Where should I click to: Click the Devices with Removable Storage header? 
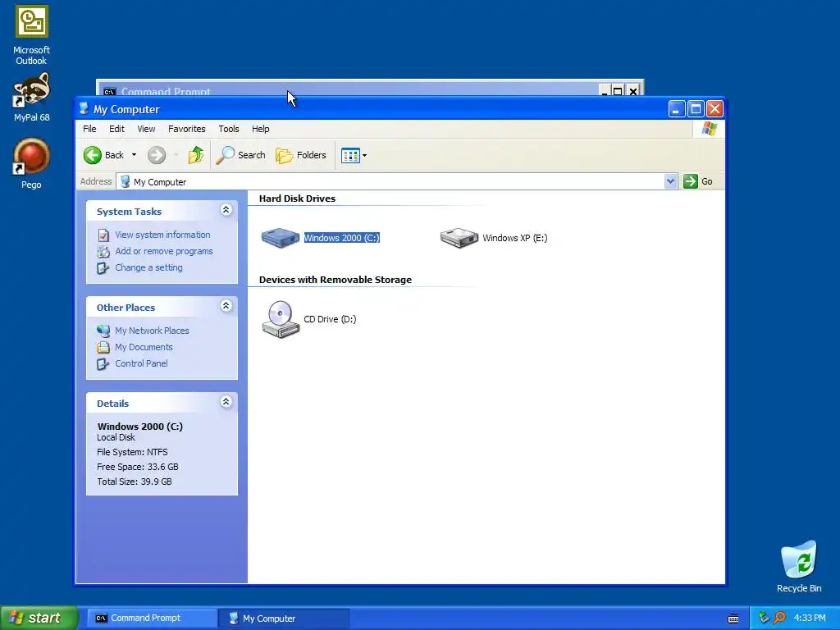tap(336, 281)
